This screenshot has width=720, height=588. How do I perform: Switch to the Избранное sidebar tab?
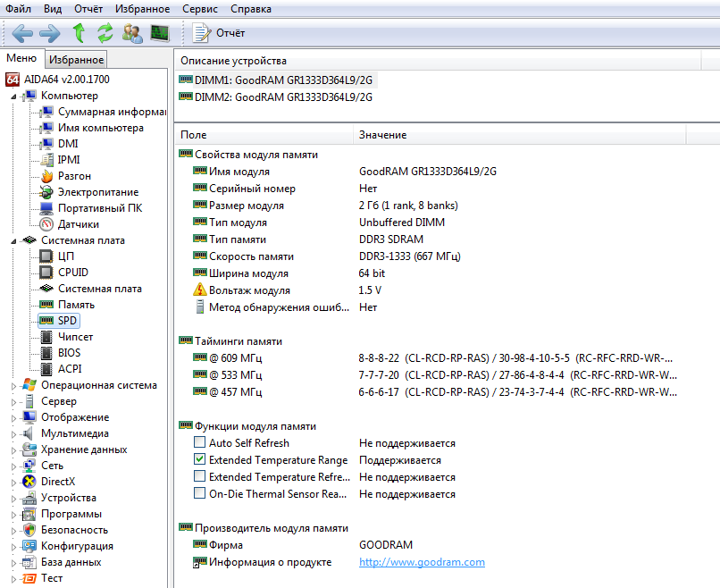tap(76, 60)
